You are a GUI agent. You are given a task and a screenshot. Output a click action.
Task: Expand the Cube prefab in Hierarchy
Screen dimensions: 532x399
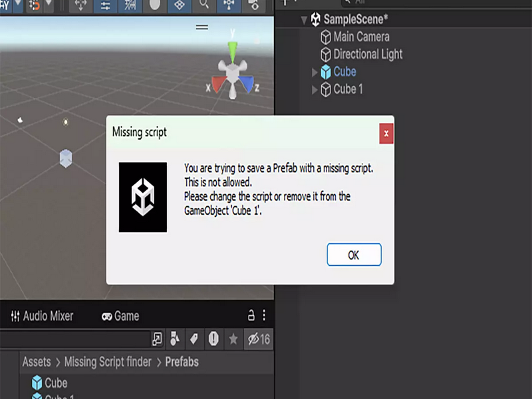pos(315,72)
